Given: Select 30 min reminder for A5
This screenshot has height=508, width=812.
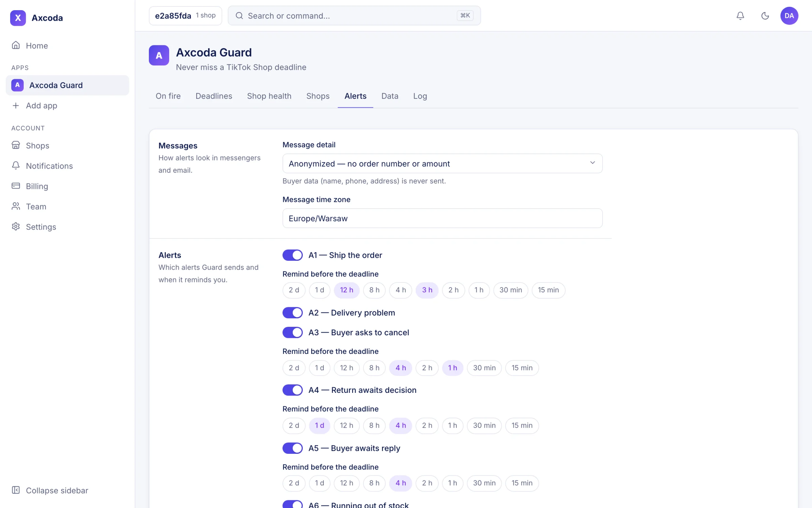Looking at the screenshot, I should [484, 483].
